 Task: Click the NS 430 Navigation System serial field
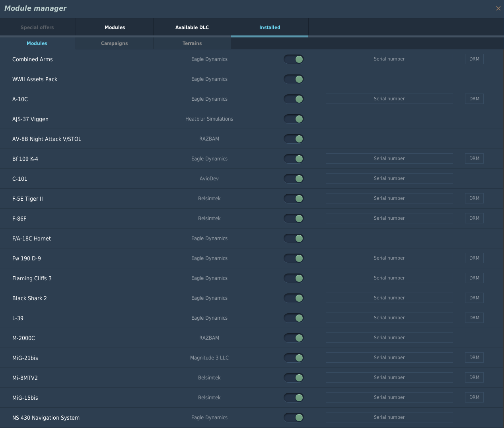coord(389,417)
